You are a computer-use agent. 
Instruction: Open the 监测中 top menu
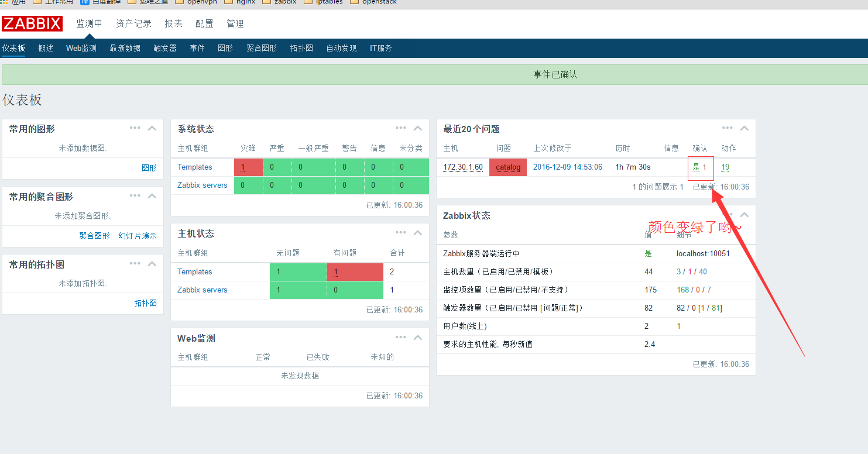tap(89, 23)
